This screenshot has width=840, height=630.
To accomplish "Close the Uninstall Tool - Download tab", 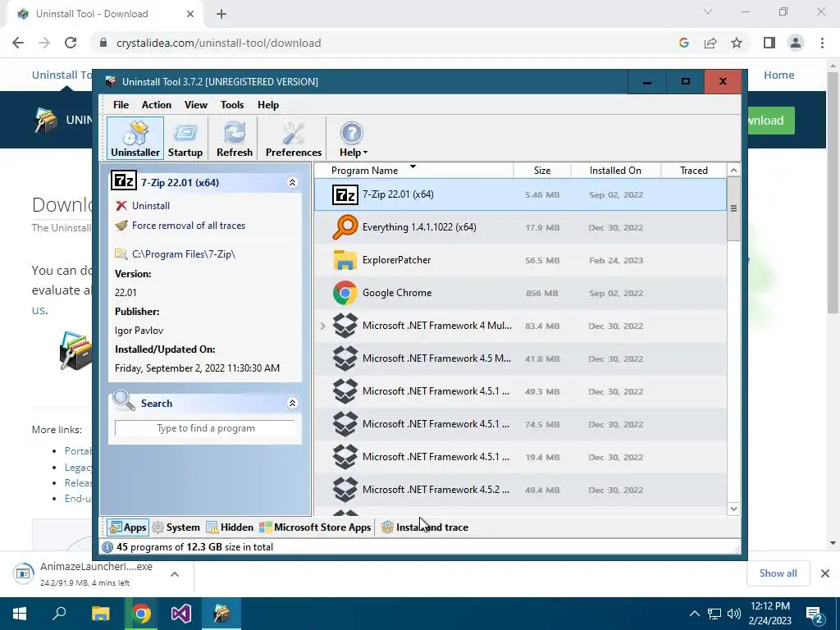I will tap(190, 14).
